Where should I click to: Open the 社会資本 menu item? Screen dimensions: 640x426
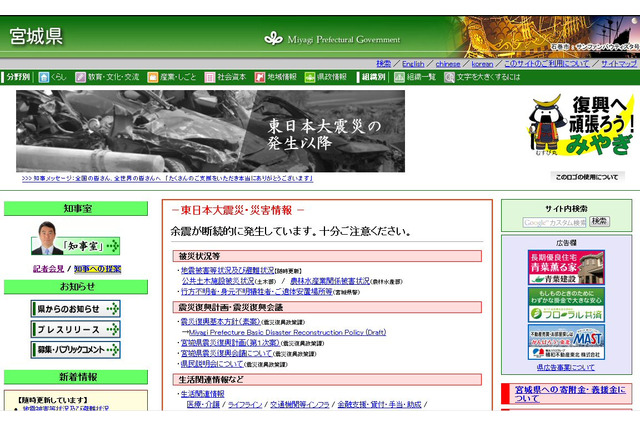(231, 77)
